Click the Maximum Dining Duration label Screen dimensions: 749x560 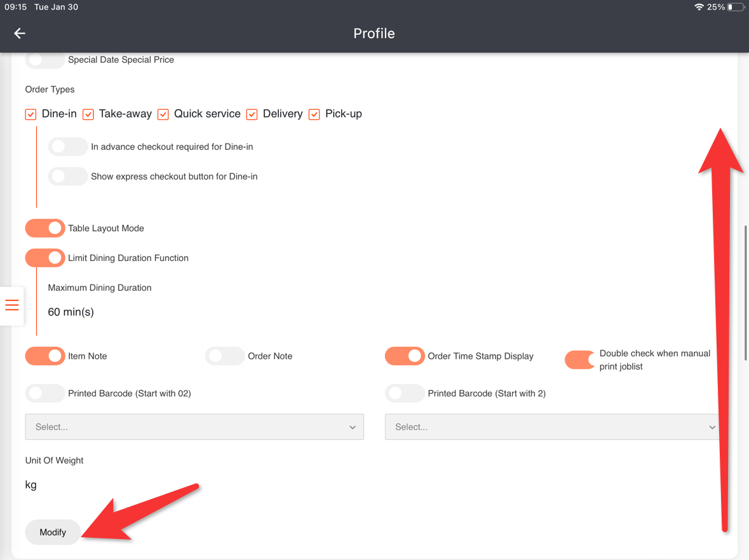click(99, 288)
